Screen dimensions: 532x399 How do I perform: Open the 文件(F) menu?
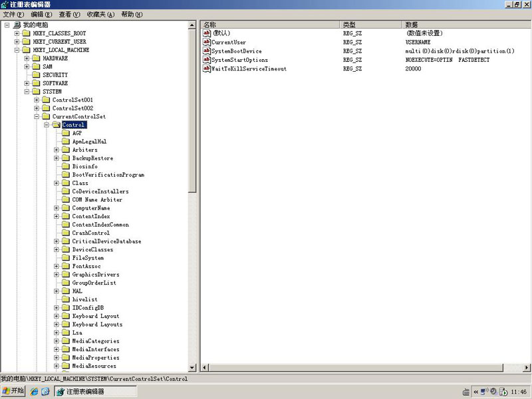[13, 14]
